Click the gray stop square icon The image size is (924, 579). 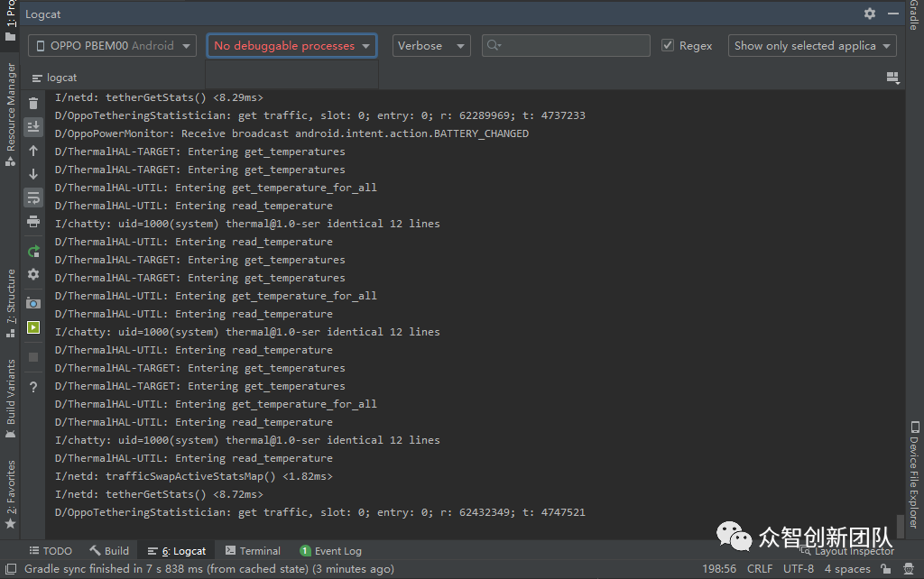coord(33,357)
